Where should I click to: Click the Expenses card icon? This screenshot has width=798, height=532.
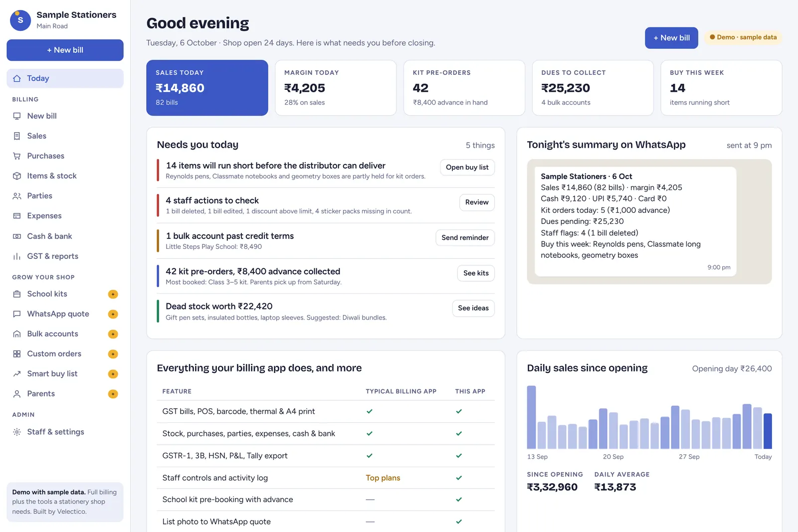pyautogui.click(x=17, y=216)
